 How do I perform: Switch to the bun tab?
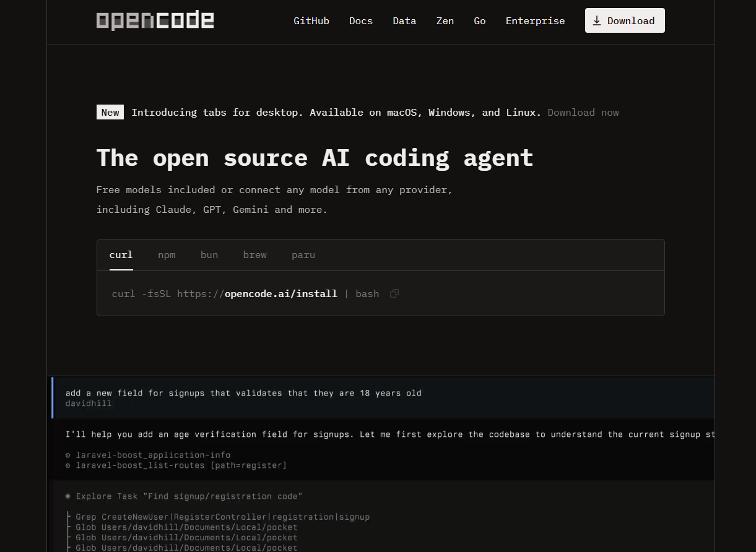(209, 255)
